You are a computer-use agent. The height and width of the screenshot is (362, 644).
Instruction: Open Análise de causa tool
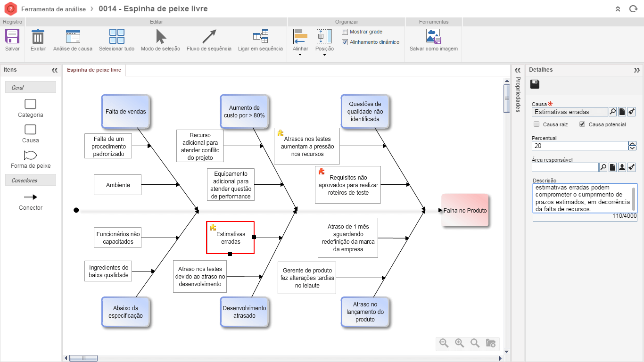click(73, 37)
